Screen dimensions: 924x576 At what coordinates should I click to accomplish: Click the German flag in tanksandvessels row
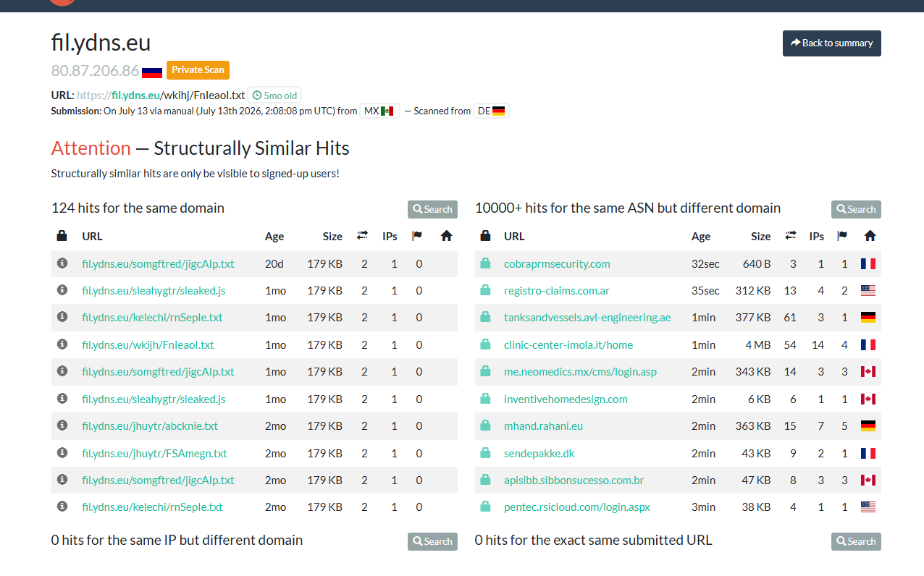point(868,318)
